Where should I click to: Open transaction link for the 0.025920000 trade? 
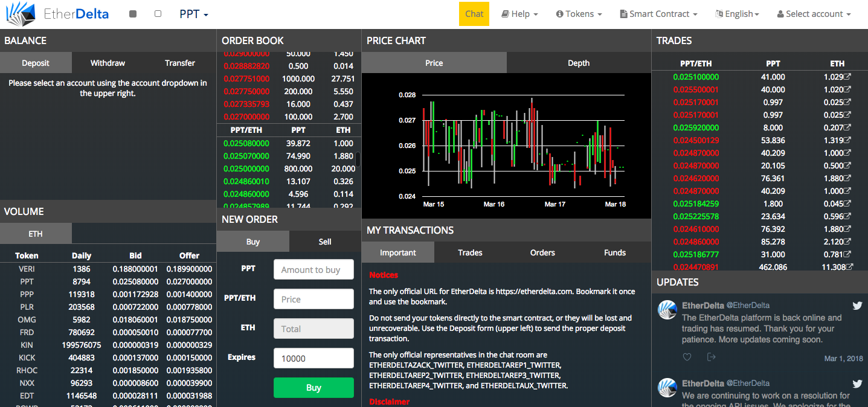pos(847,127)
